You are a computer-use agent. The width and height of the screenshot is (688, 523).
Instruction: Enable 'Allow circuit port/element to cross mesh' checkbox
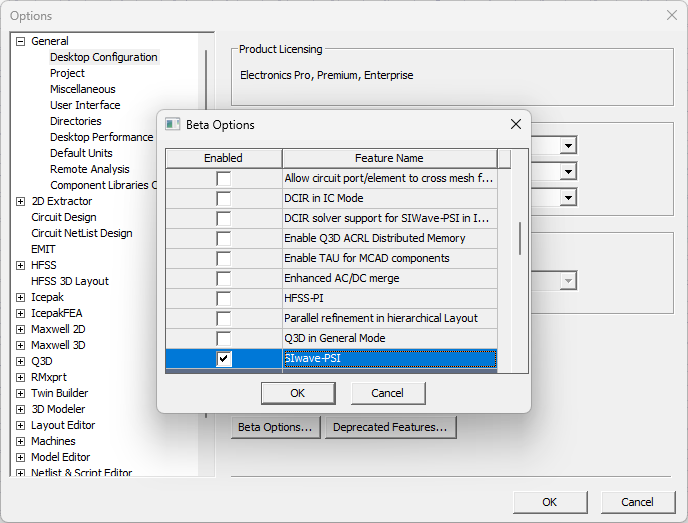(223, 179)
